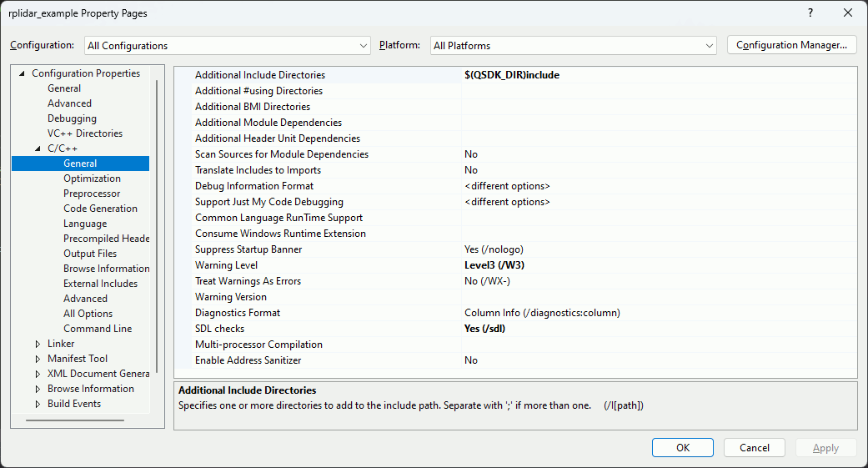This screenshot has width=868, height=468.
Task: Expand the XML Document Generator node
Action: (38, 374)
